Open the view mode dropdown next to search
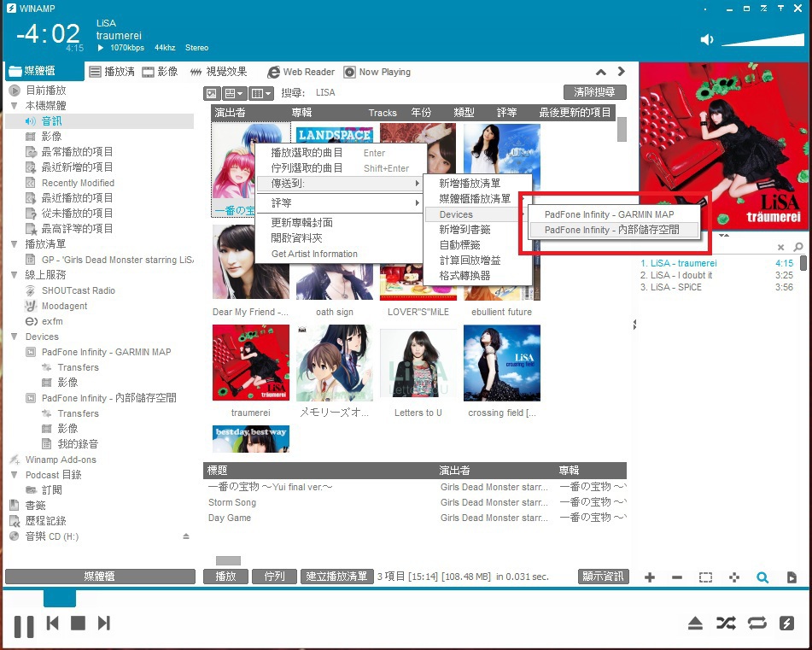This screenshot has width=812, height=650. coord(234,93)
